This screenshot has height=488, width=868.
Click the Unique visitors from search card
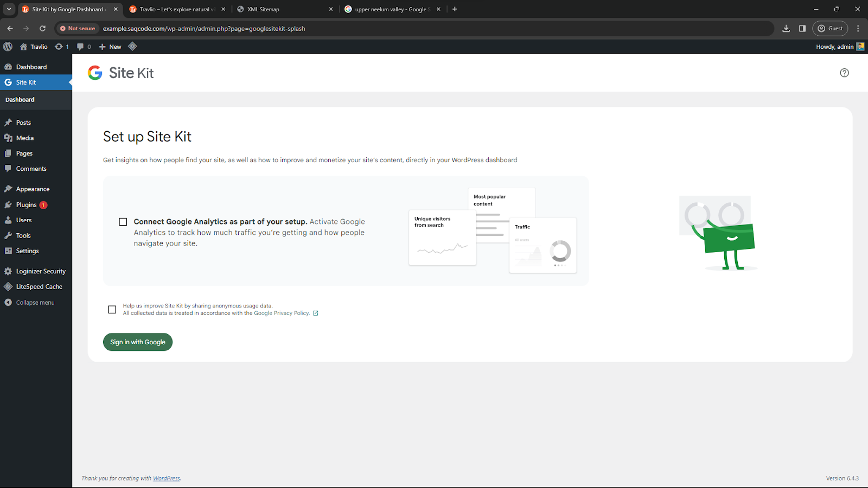click(x=442, y=237)
